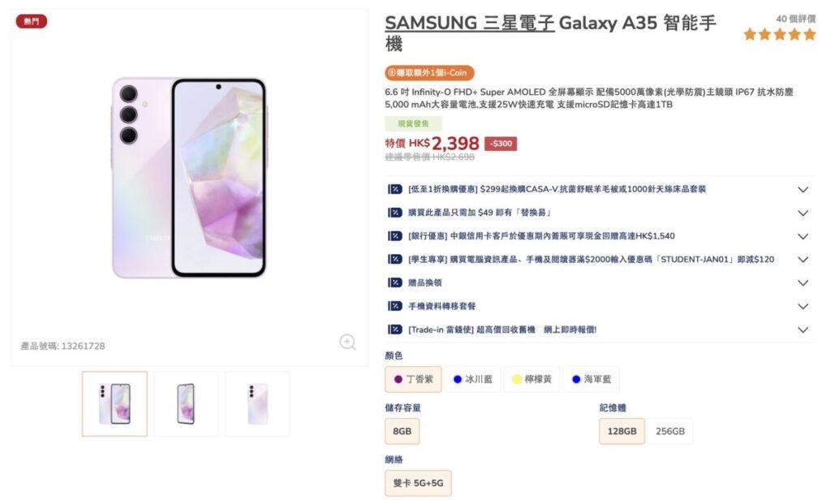831x504 pixels.
Task: Select the 128GB memory option
Action: 622,431
